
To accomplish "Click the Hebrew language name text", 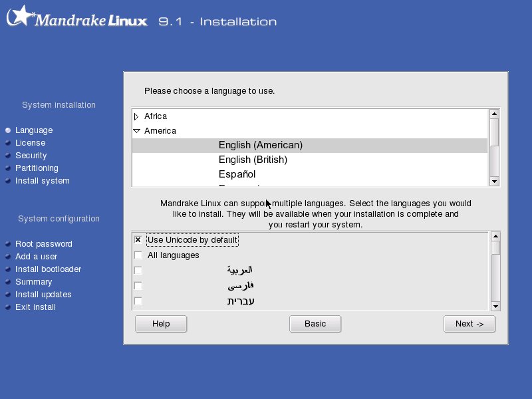I will point(241,301).
